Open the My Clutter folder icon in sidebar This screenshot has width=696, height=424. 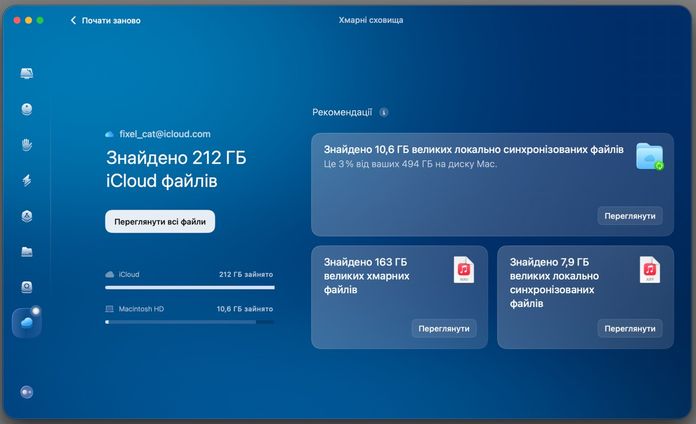[x=27, y=252]
